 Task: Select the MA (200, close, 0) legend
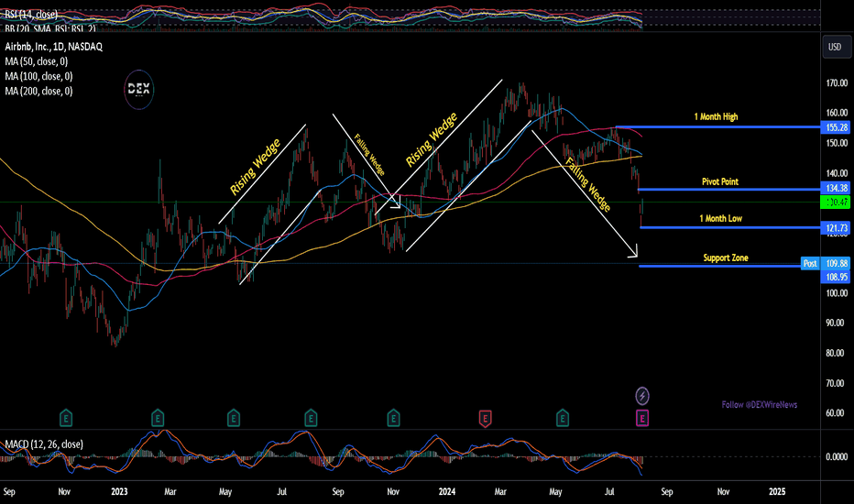point(38,91)
